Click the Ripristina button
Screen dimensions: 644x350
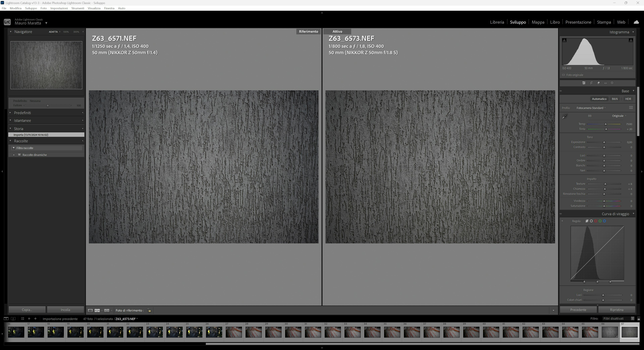tap(616, 310)
